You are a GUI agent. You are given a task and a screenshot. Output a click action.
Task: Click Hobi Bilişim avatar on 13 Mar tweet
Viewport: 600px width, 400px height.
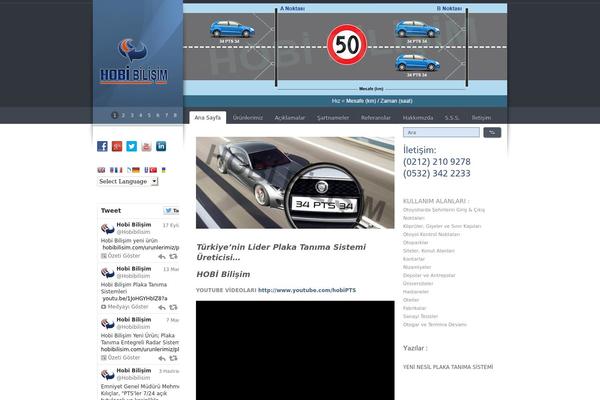pos(108,273)
